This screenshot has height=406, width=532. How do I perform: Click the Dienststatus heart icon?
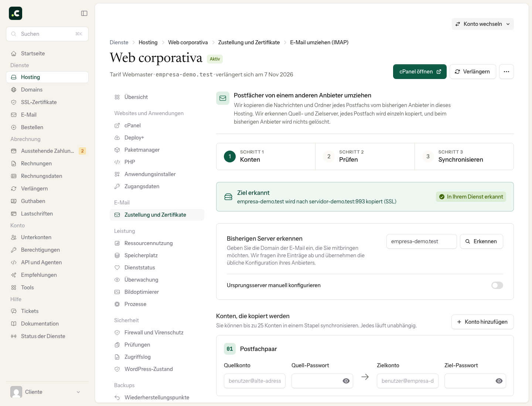[x=117, y=268]
